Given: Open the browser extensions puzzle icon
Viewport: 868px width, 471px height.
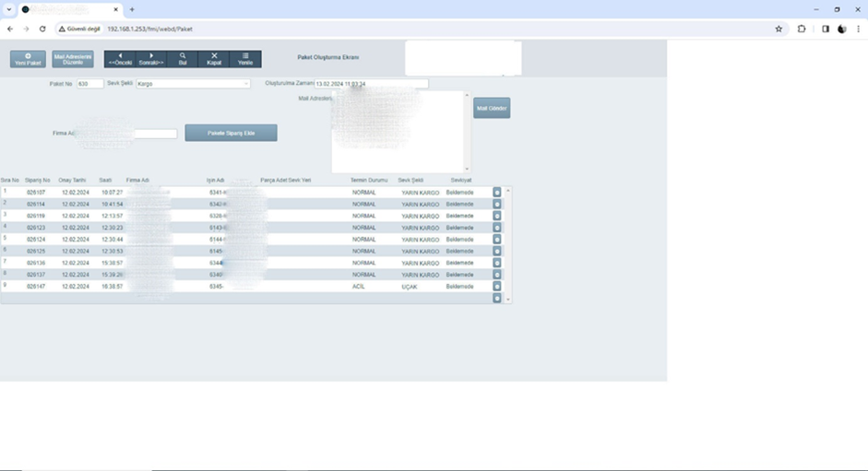Looking at the screenshot, I should click(x=802, y=29).
